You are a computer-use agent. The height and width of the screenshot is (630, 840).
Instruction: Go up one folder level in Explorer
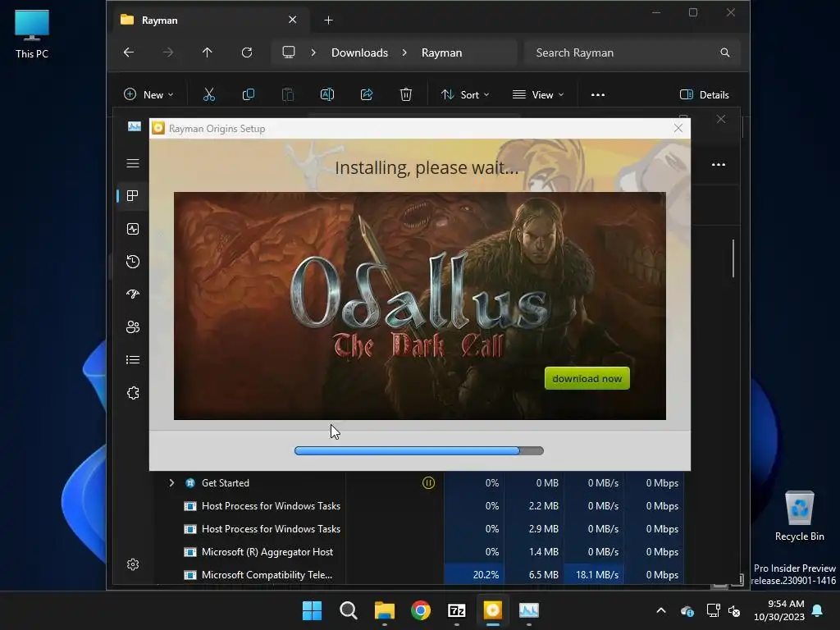coord(208,52)
